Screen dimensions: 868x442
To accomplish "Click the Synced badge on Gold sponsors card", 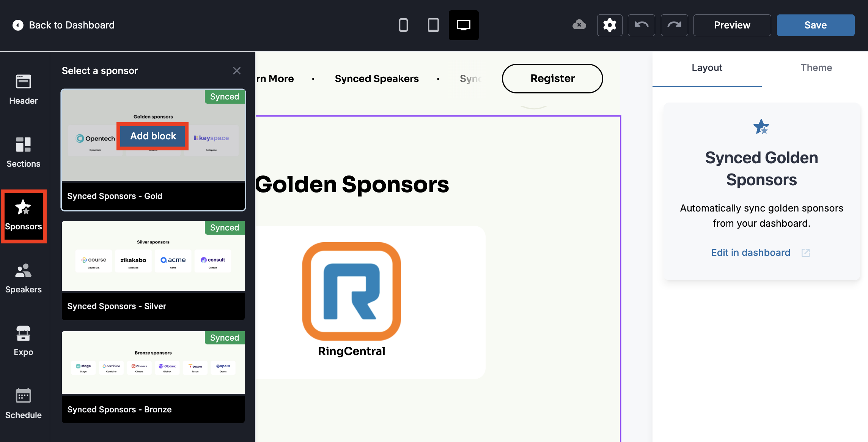I will (225, 96).
